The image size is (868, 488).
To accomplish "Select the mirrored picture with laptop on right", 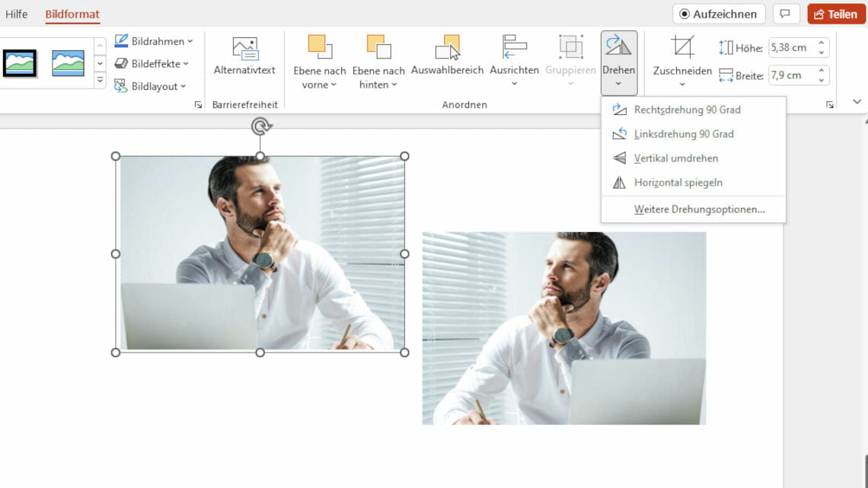I will pyautogui.click(x=564, y=328).
